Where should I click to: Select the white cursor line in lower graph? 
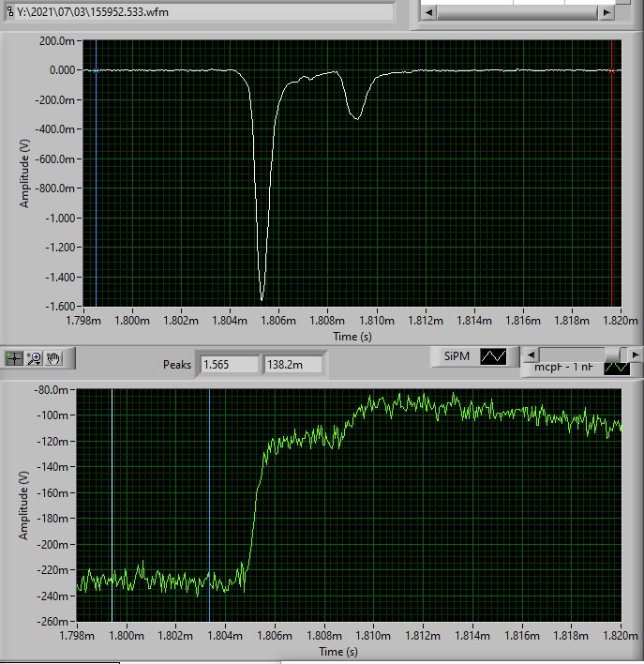click(x=112, y=506)
